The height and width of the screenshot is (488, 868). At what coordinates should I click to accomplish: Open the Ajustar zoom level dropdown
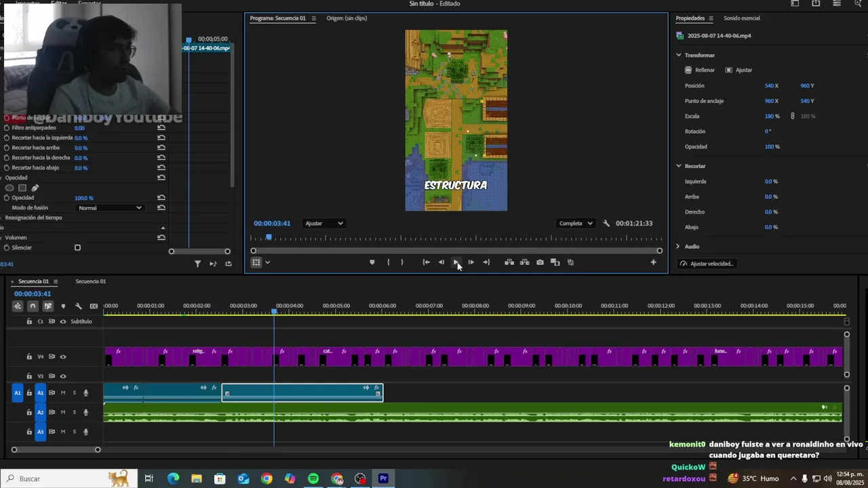click(x=324, y=224)
